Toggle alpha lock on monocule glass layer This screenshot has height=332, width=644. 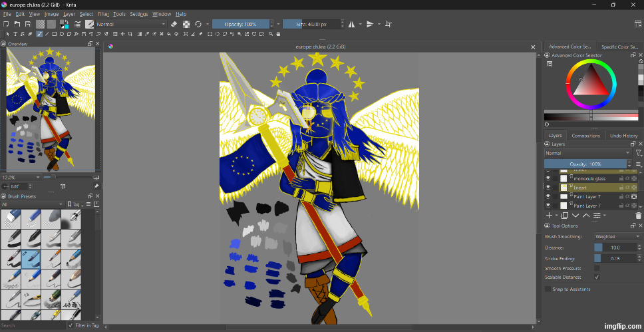pyautogui.click(x=634, y=178)
